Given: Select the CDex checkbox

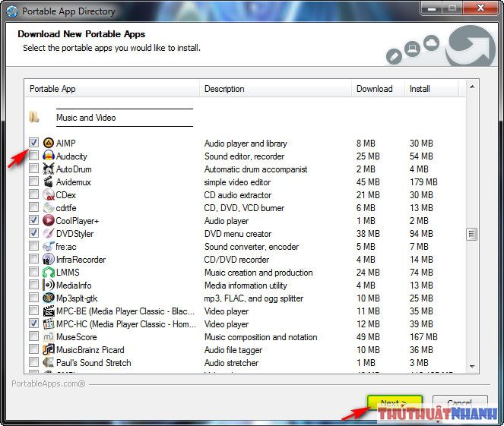Looking at the screenshot, I should pos(33,194).
